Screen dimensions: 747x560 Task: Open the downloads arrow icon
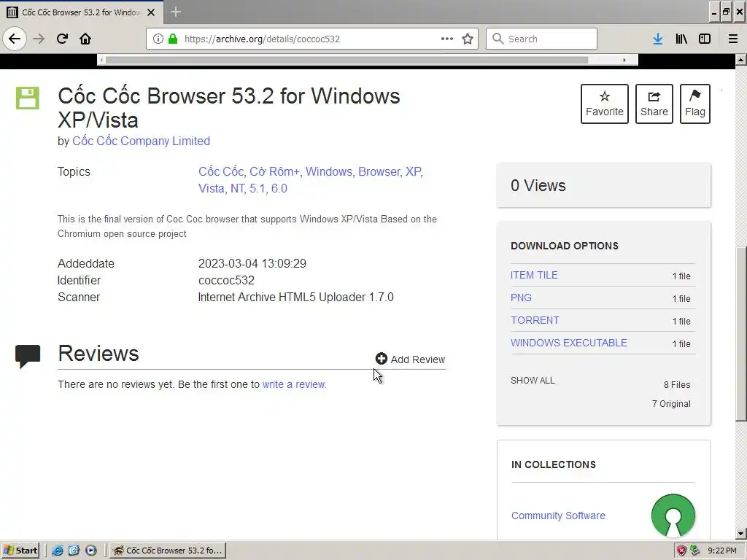pos(658,39)
